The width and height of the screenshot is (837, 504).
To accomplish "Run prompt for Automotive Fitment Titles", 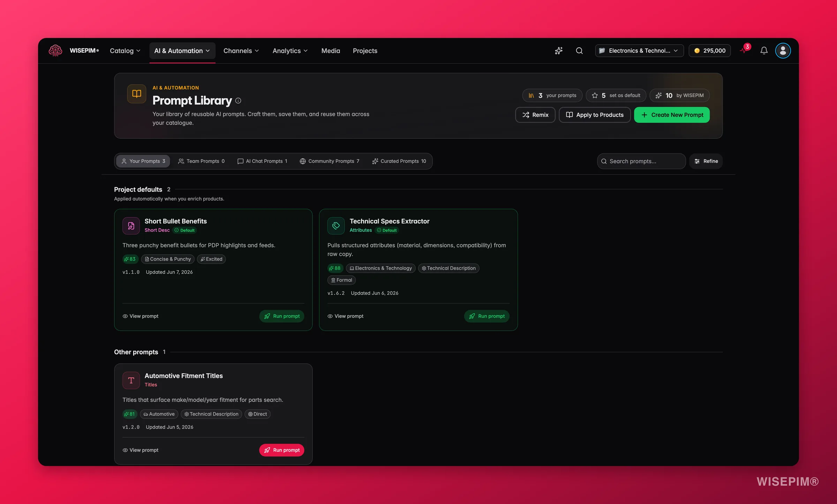I will coord(282,450).
